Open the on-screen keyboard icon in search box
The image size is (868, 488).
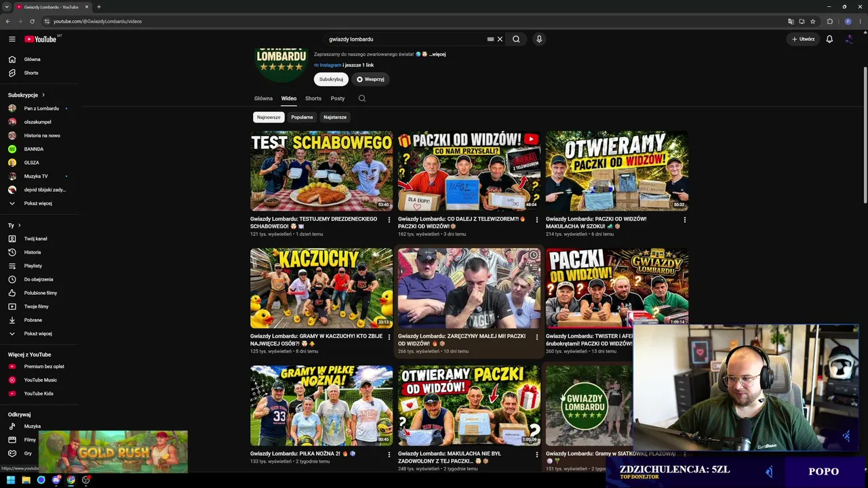point(490,39)
